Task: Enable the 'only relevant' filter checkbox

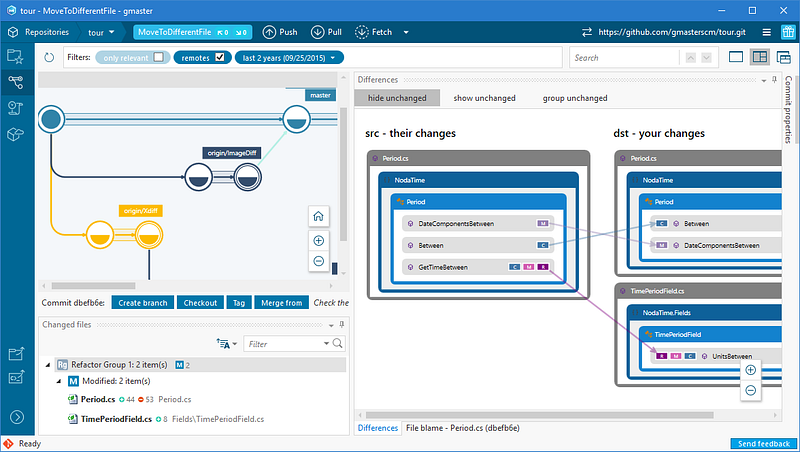Action: (x=159, y=57)
